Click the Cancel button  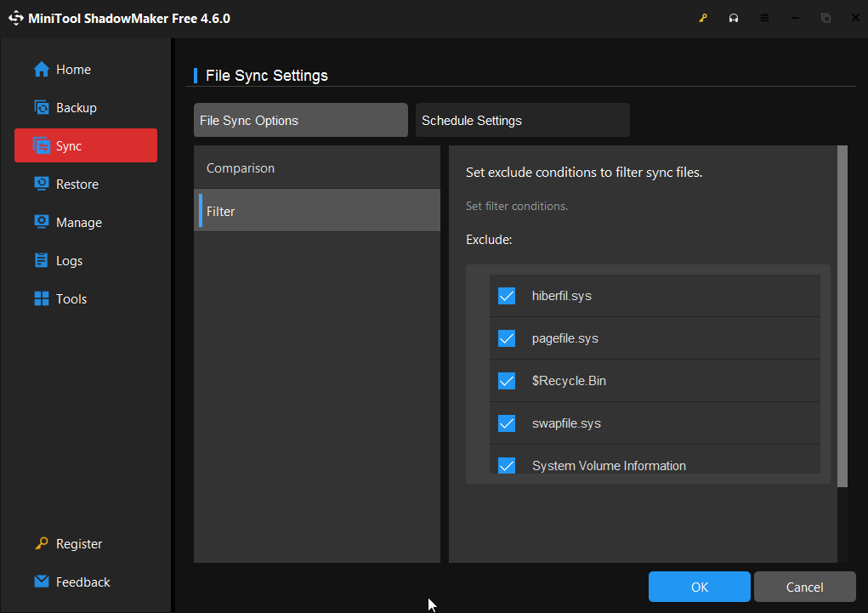point(804,587)
